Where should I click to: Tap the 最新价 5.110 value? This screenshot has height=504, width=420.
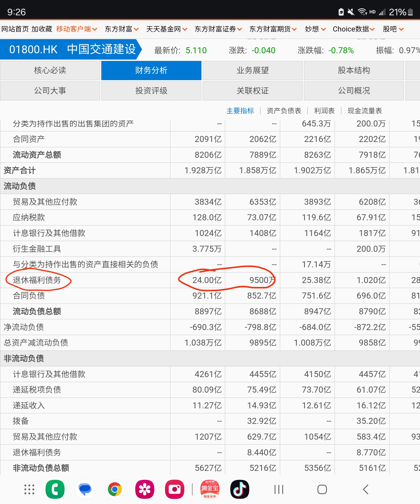[196, 50]
